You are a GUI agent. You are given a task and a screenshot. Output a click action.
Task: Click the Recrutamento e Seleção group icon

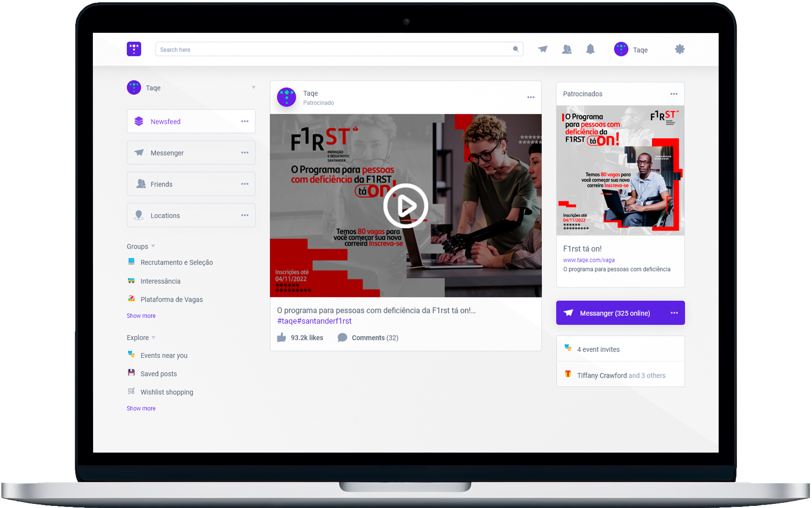[131, 261]
